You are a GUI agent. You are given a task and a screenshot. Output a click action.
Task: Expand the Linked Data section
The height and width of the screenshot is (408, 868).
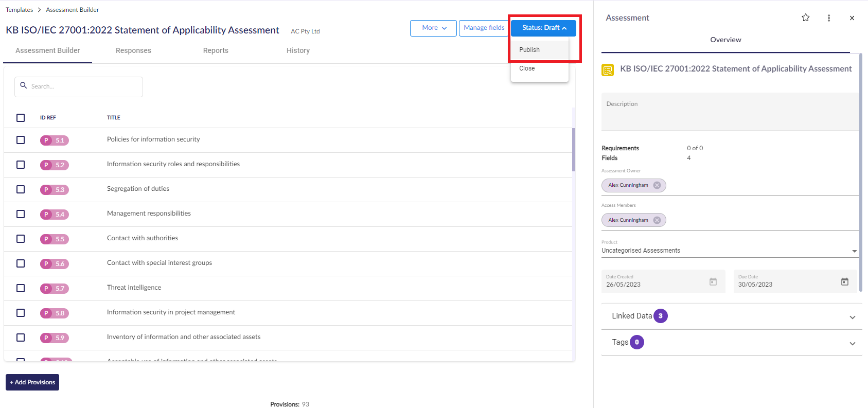pos(852,317)
